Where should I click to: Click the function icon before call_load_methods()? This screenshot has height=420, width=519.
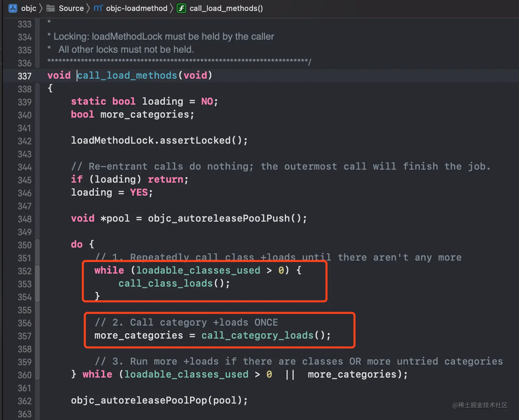tap(181, 8)
